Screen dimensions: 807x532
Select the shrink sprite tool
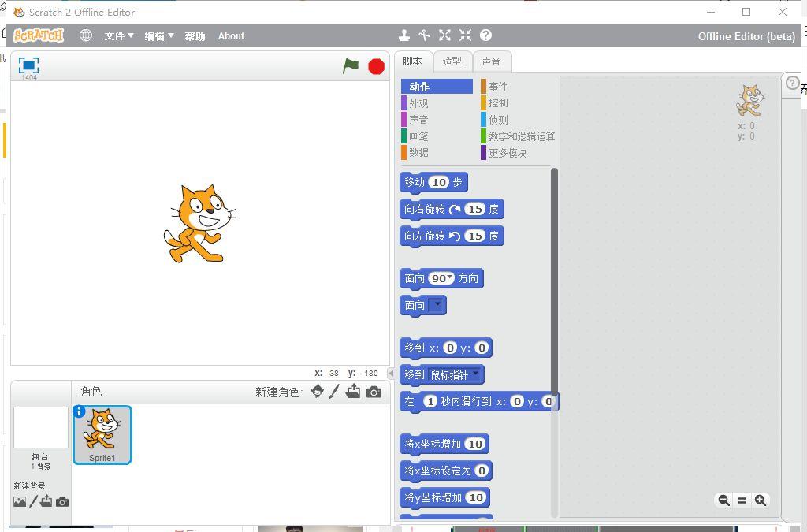[x=465, y=35]
